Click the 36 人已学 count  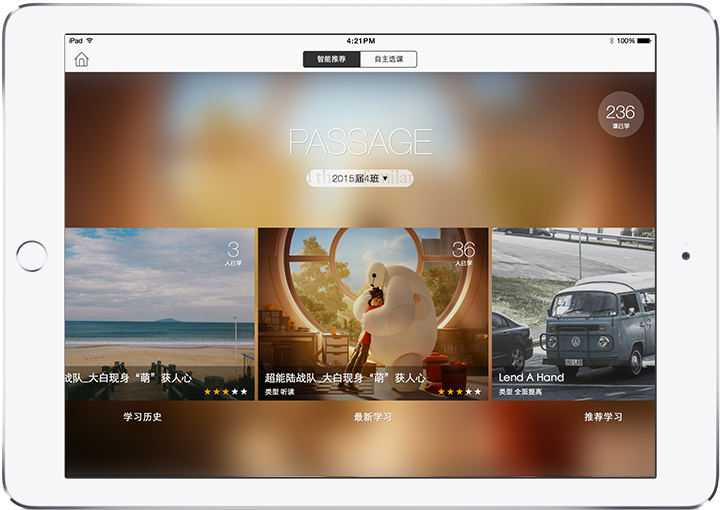pyautogui.click(x=463, y=253)
